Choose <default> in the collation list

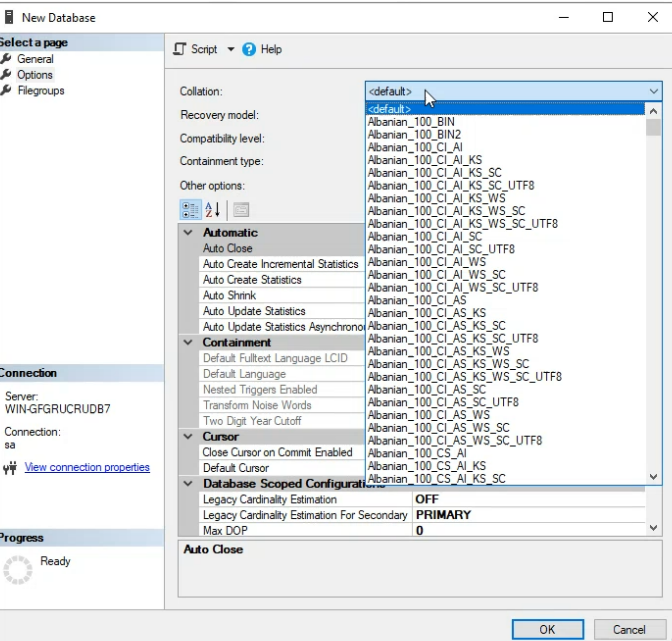pyautogui.click(x=505, y=109)
